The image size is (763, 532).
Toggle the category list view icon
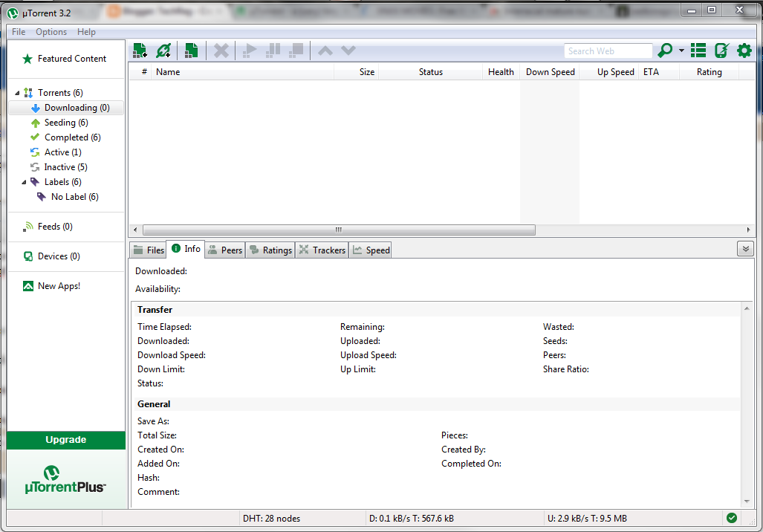698,50
